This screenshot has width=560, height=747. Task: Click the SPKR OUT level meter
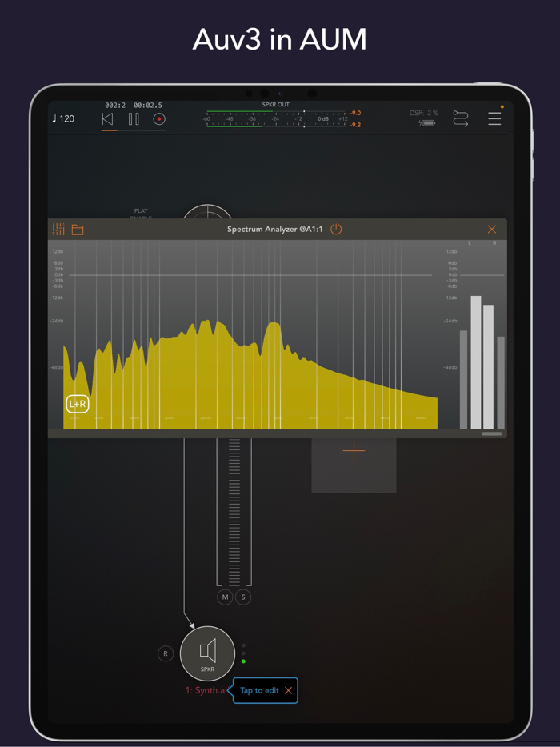pos(276,119)
